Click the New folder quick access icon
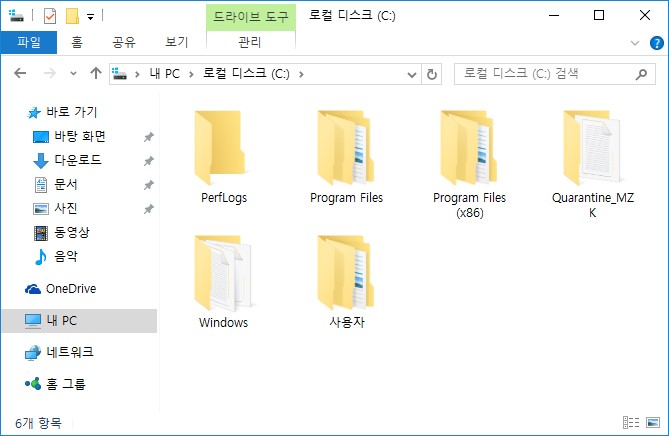Image resolution: width=669 pixels, height=436 pixels. point(73,16)
